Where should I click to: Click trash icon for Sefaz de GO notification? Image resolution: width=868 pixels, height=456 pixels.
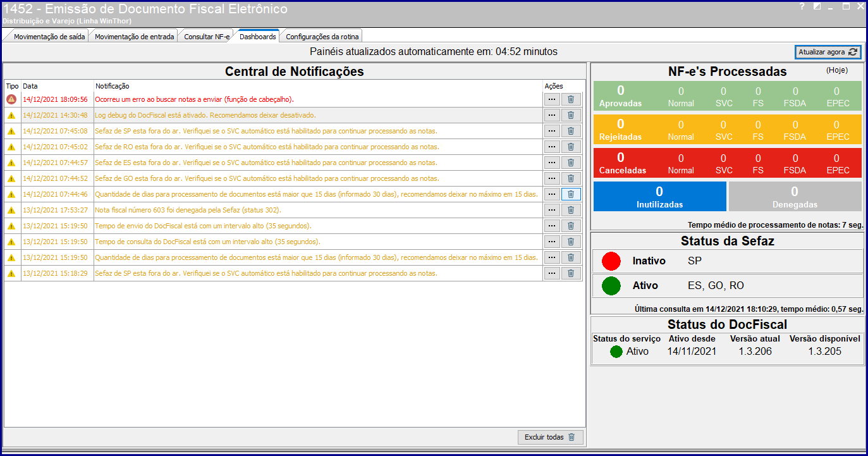[x=571, y=178]
